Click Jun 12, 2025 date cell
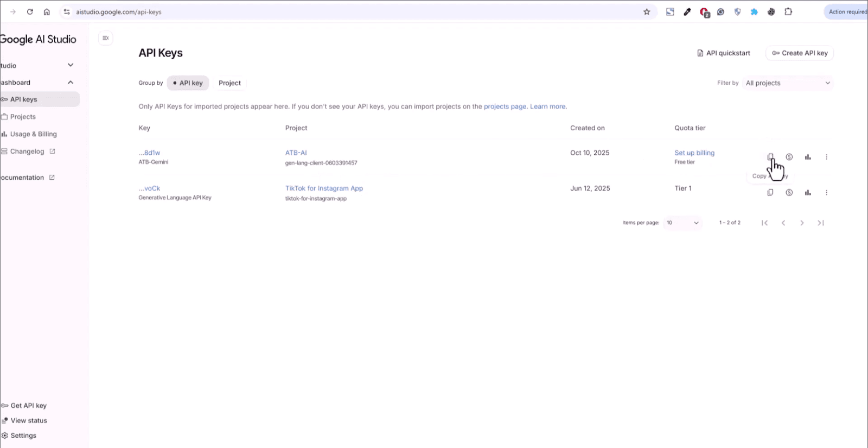 [x=590, y=188]
